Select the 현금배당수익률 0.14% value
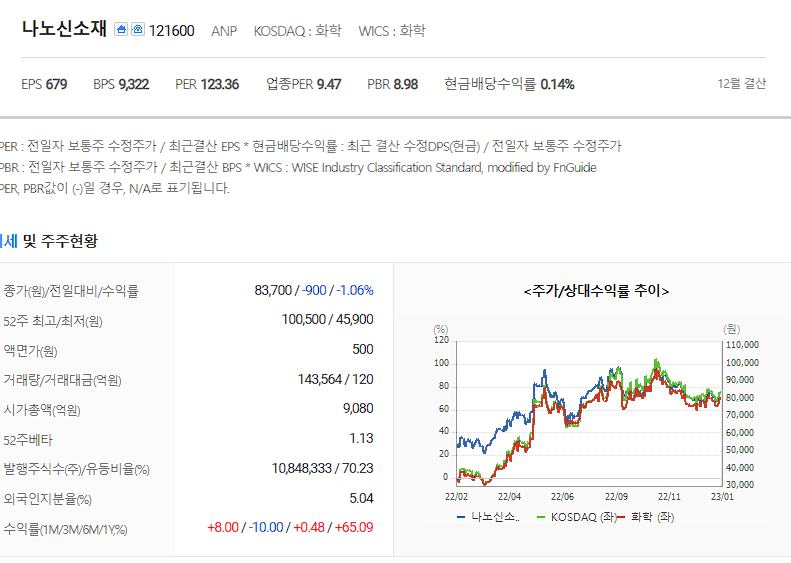The height and width of the screenshot is (563, 791). point(509,84)
